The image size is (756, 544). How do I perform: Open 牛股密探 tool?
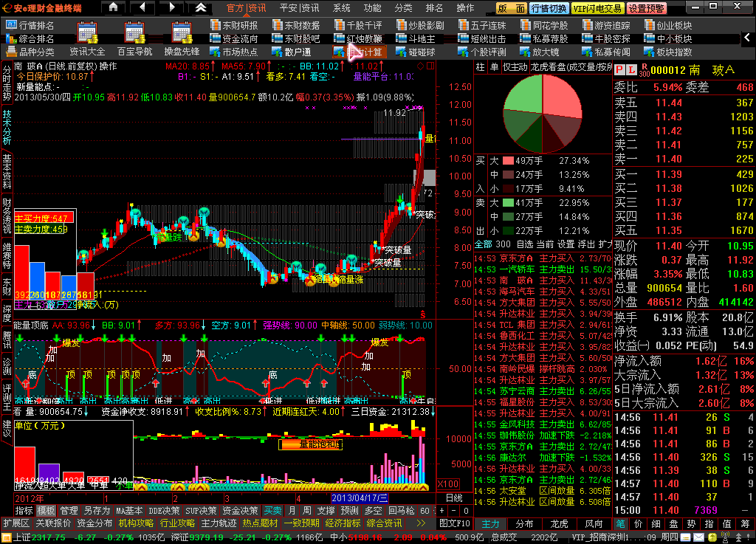[x=606, y=38]
